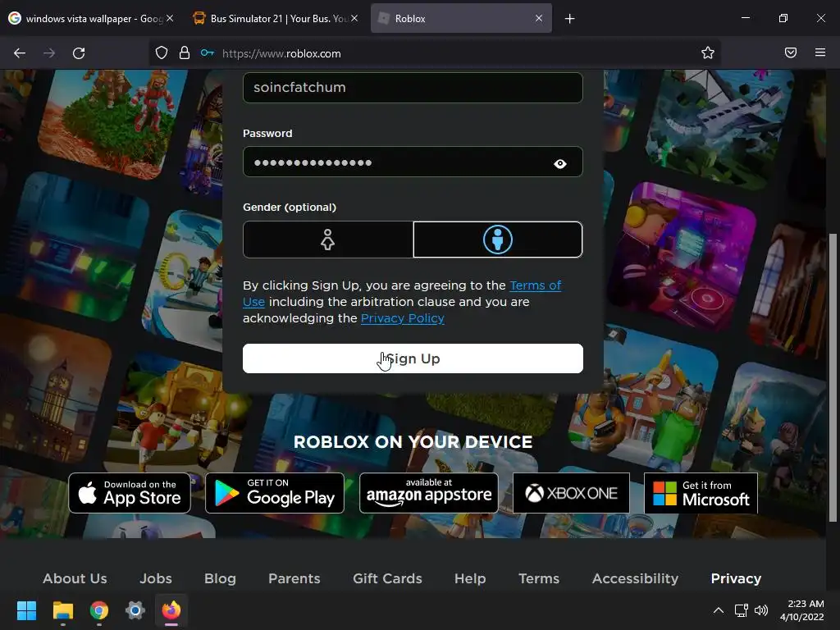Open the Xbox One badge
The height and width of the screenshot is (630, 840).
[x=571, y=493]
